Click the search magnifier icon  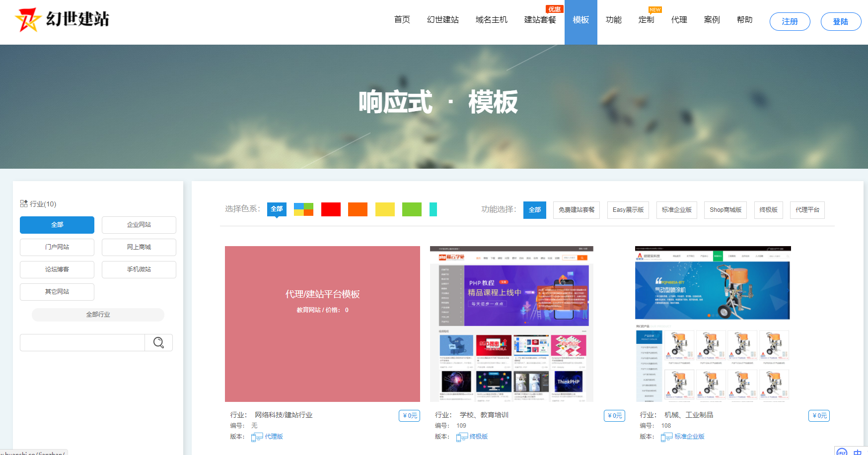click(158, 343)
